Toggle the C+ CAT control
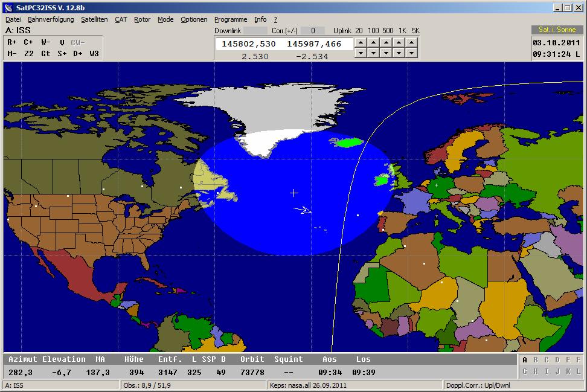 (x=28, y=42)
